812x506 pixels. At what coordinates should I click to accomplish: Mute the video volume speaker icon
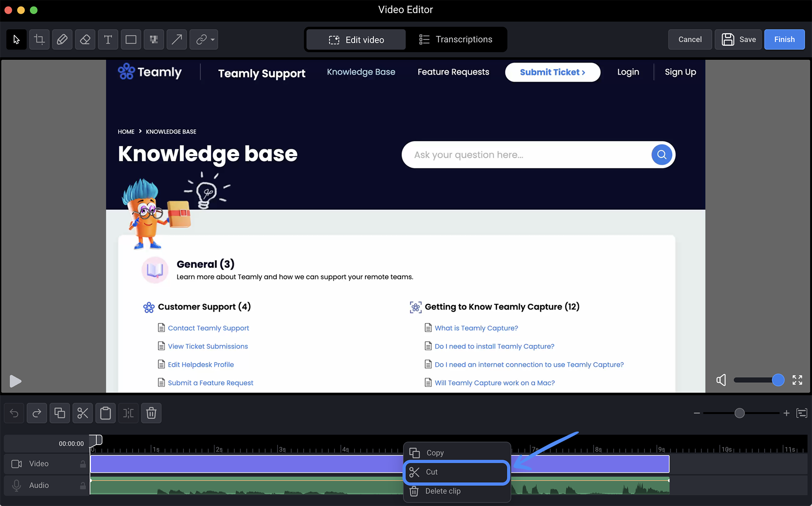pyautogui.click(x=721, y=380)
